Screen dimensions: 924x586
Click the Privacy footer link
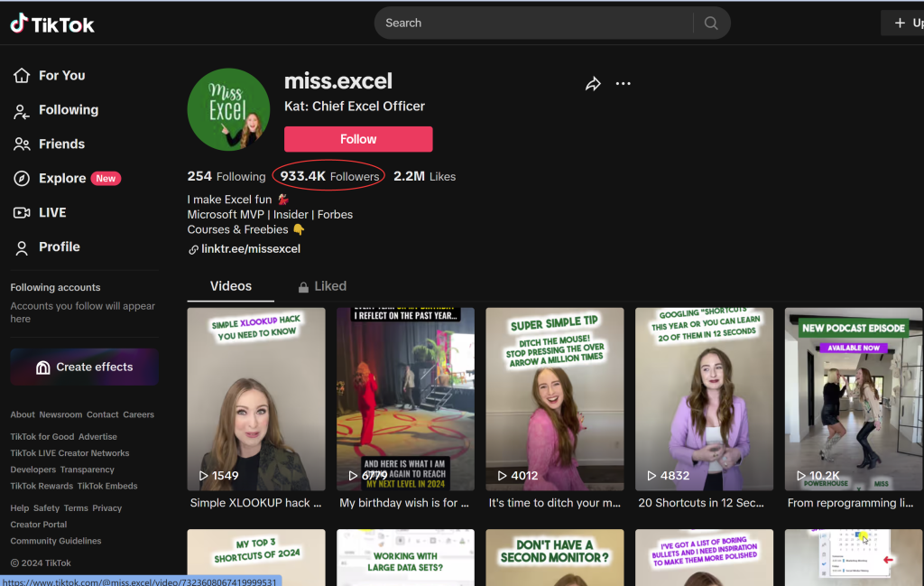(107, 508)
